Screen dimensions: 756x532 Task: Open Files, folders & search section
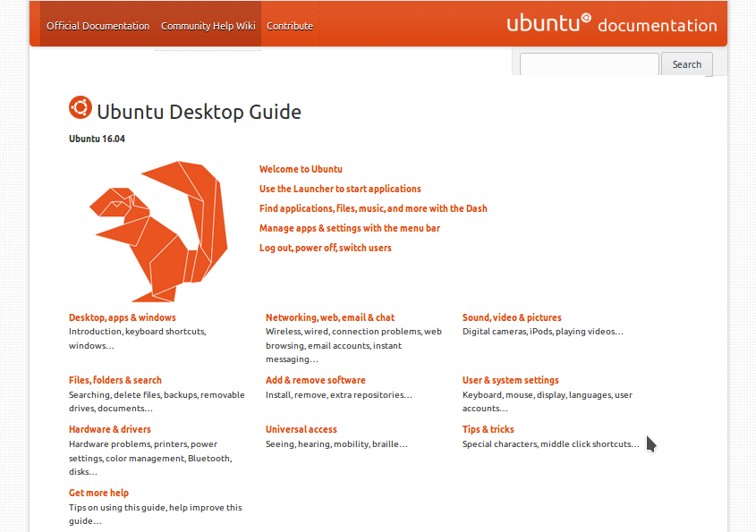[x=115, y=380]
